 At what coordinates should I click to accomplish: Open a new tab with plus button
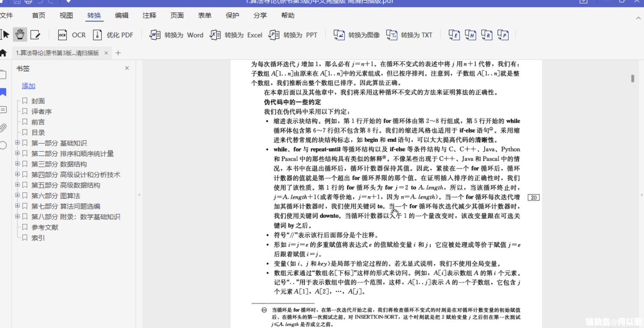tap(118, 53)
